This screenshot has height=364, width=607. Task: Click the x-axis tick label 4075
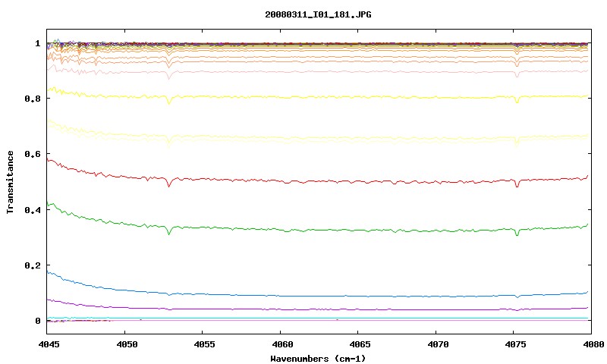coord(516,344)
